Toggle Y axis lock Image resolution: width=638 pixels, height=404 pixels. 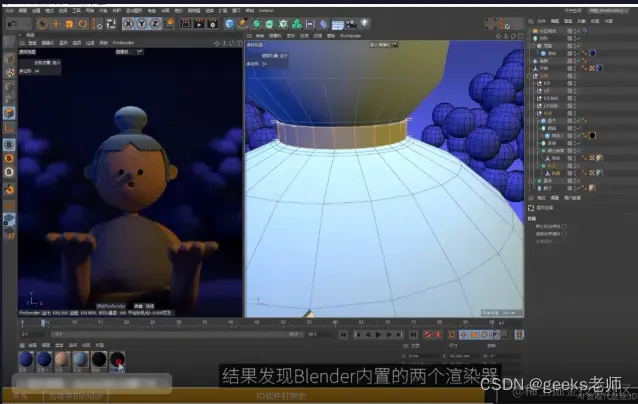tap(142, 24)
